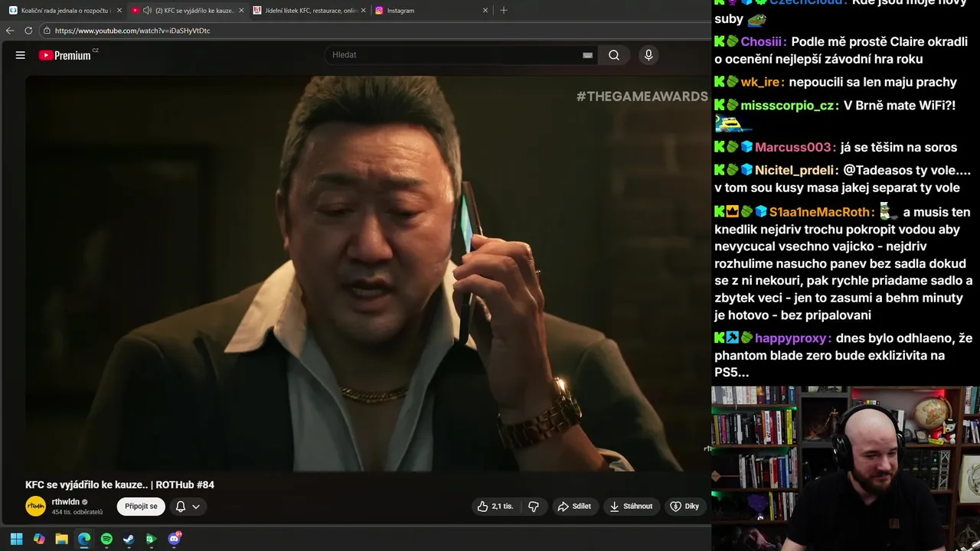
Task: Open the YouTube hamburger guide menu
Action: coord(21,55)
